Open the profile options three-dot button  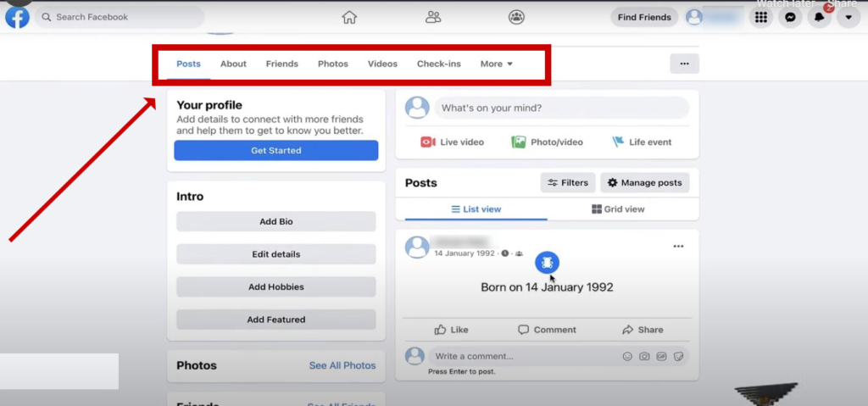[685, 64]
